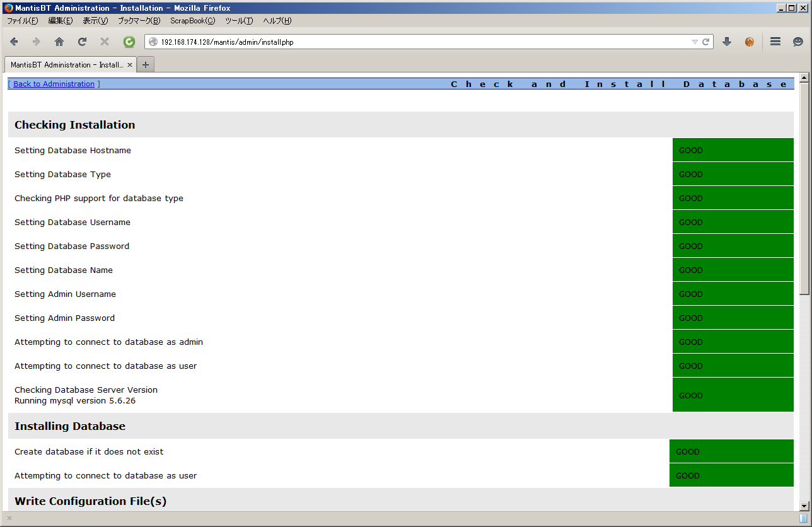
Task: Open the Downloads arrow icon
Action: [727, 42]
